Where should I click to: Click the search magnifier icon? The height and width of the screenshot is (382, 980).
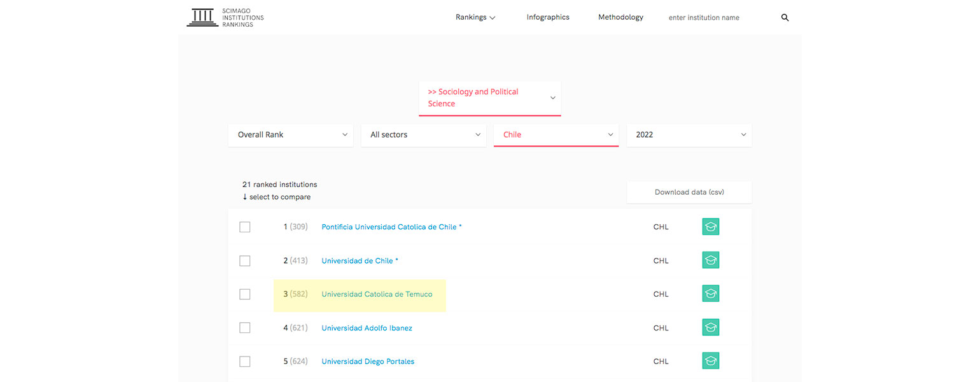pyautogui.click(x=785, y=18)
